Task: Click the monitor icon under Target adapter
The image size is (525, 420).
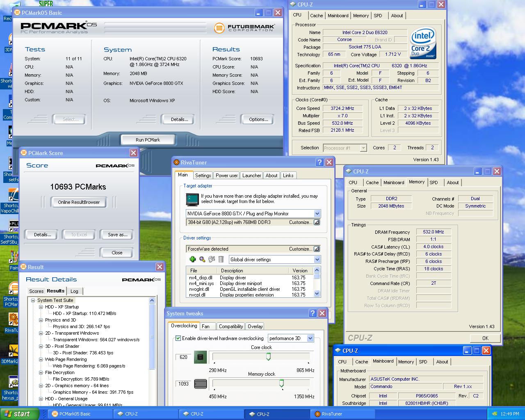Action: tap(192, 199)
